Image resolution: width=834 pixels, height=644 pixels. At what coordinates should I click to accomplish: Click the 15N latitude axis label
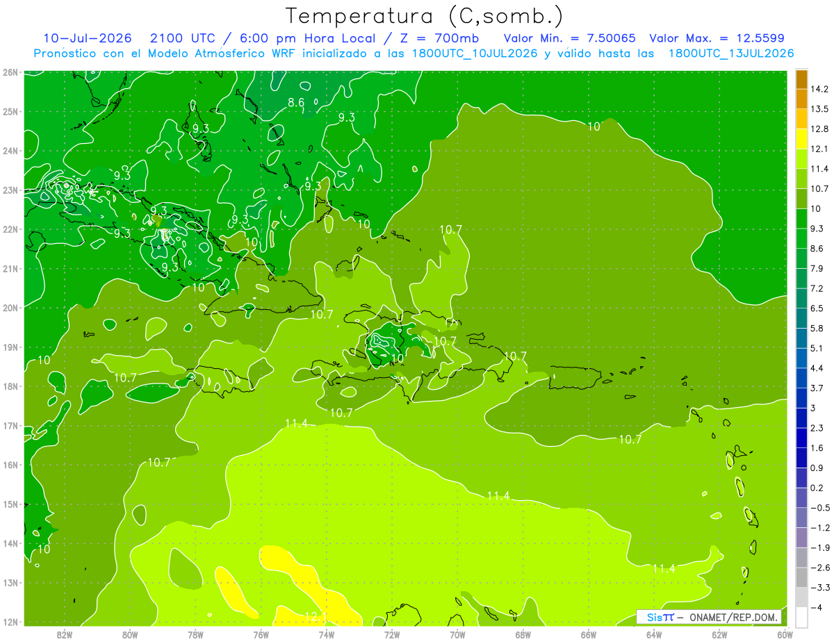10,504
